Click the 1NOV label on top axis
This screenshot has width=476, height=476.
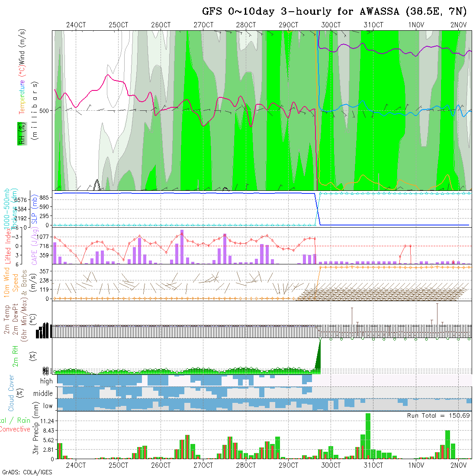[416, 25]
